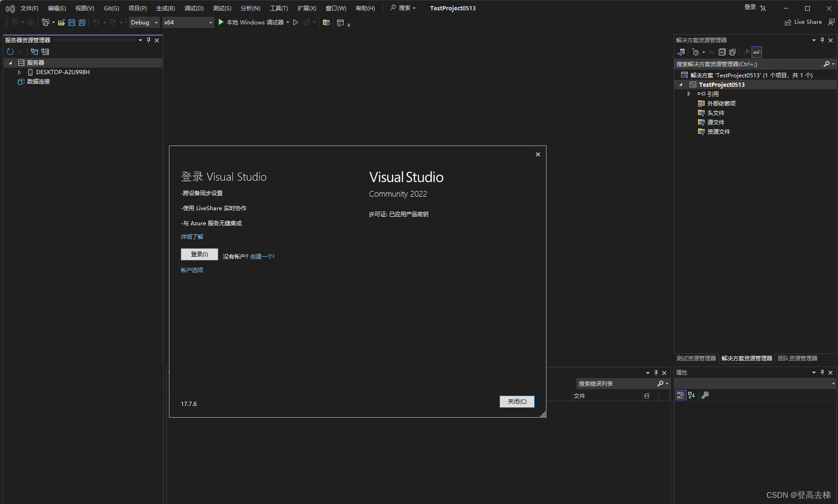This screenshot has width=838, height=504.
Task: Collapse the TestProject0513 project node
Action: (x=681, y=85)
